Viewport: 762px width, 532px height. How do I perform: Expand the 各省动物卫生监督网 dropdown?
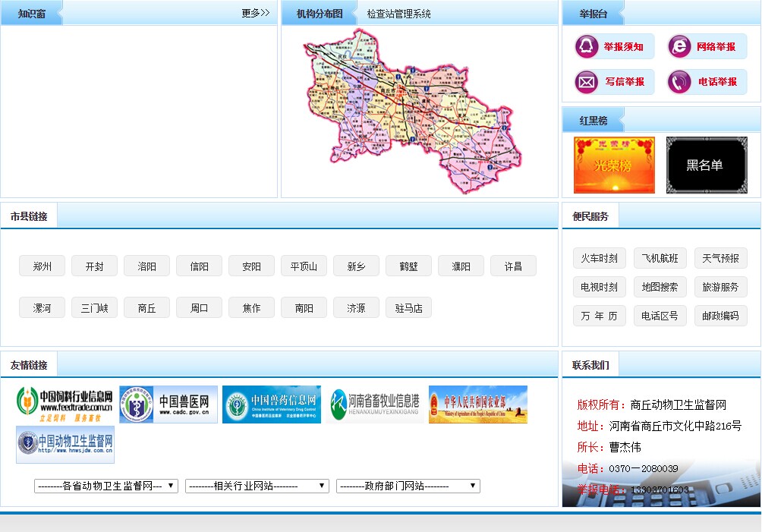coord(106,486)
